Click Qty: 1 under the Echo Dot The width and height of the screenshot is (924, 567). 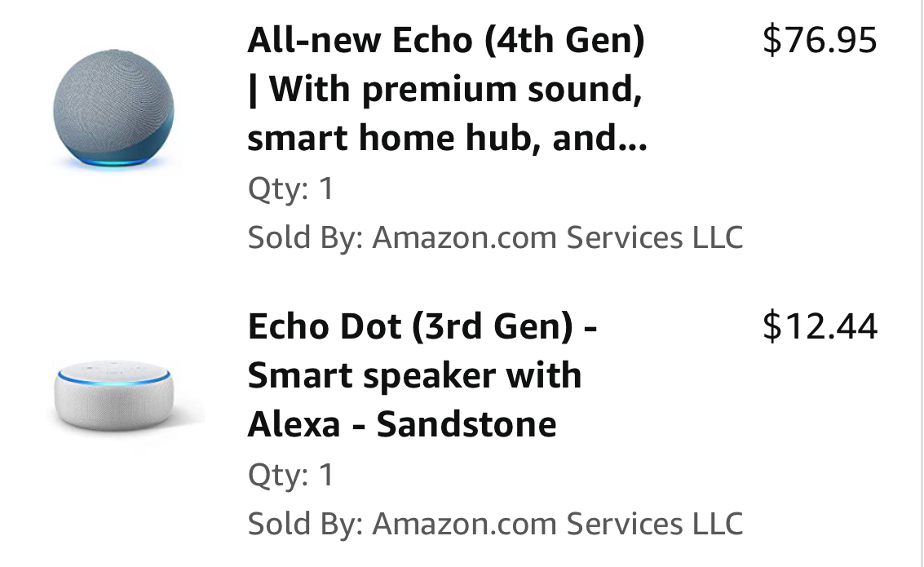click(291, 475)
